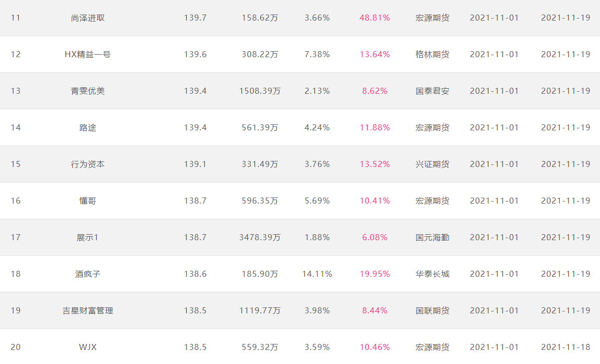Select the 1508.39万 equity value
Image resolution: width=600 pixels, height=364 pixels.
pyautogui.click(x=260, y=91)
